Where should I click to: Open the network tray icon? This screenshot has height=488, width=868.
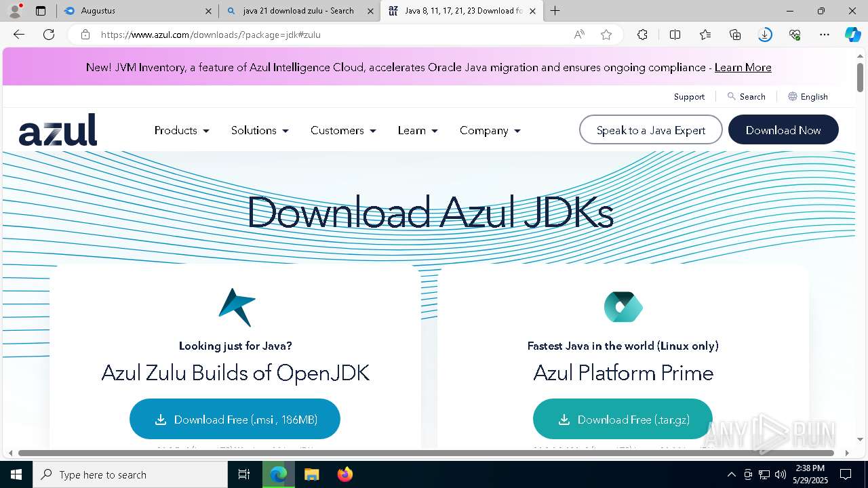[x=764, y=474]
